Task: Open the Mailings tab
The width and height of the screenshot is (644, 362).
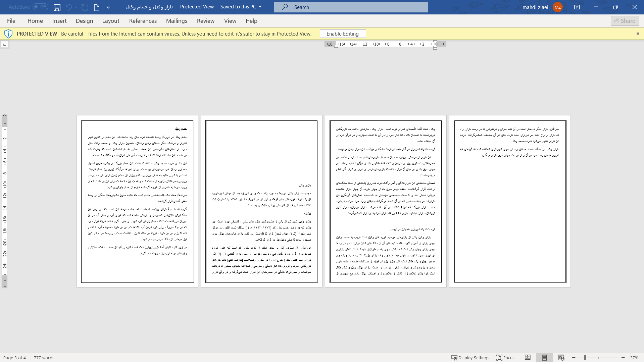Action: pos(177,21)
